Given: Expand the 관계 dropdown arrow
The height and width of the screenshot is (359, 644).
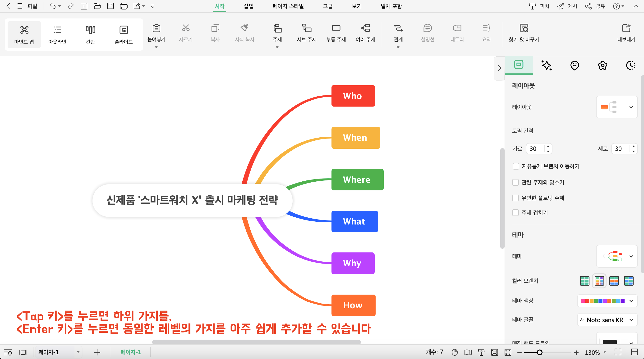Looking at the screenshot, I should click(x=398, y=47).
